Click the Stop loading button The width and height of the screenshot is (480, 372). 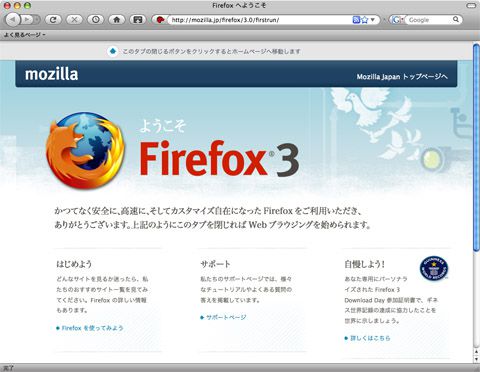[x=74, y=20]
